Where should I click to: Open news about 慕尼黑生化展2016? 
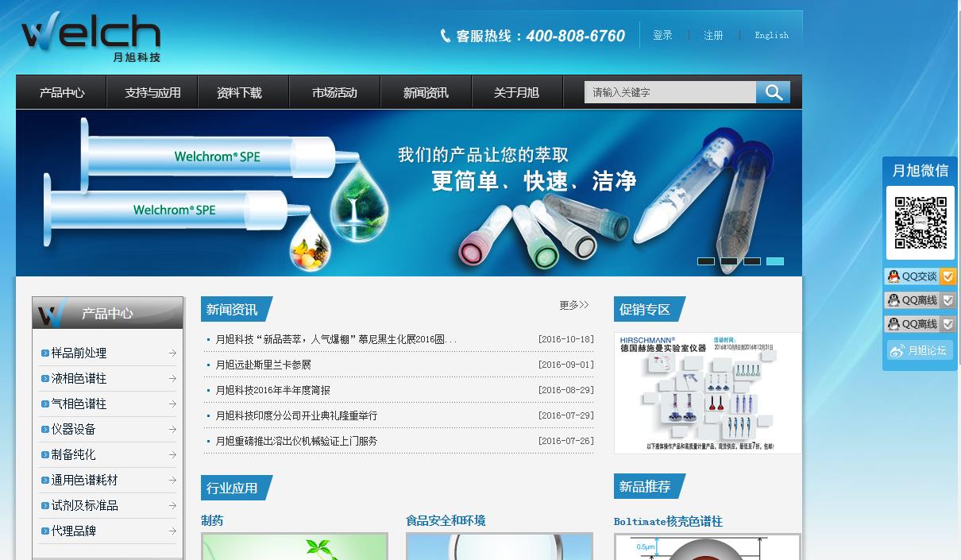click(337, 339)
